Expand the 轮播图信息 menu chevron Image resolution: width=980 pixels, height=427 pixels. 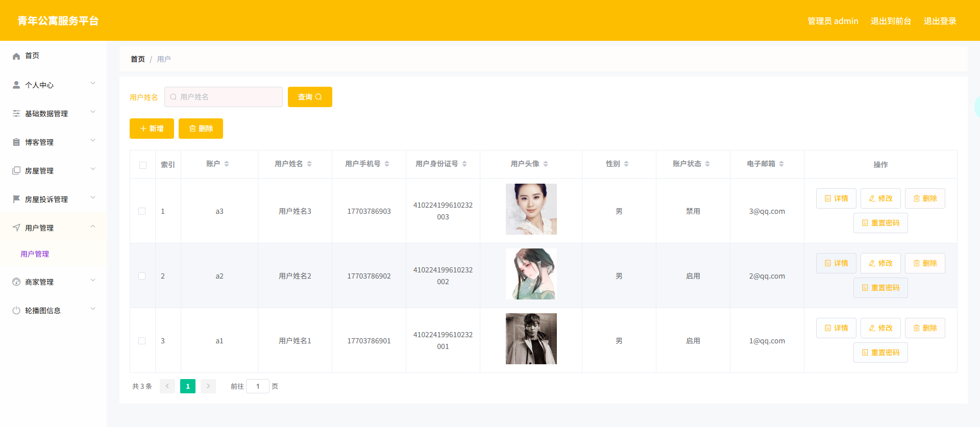click(93, 309)
